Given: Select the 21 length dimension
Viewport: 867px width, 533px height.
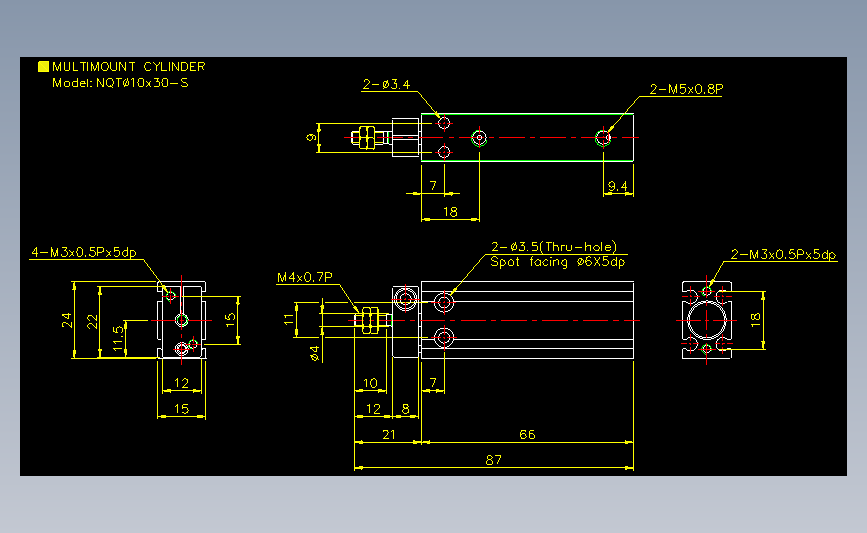Looking at the screenshot, I should click(x=389, y=435).
